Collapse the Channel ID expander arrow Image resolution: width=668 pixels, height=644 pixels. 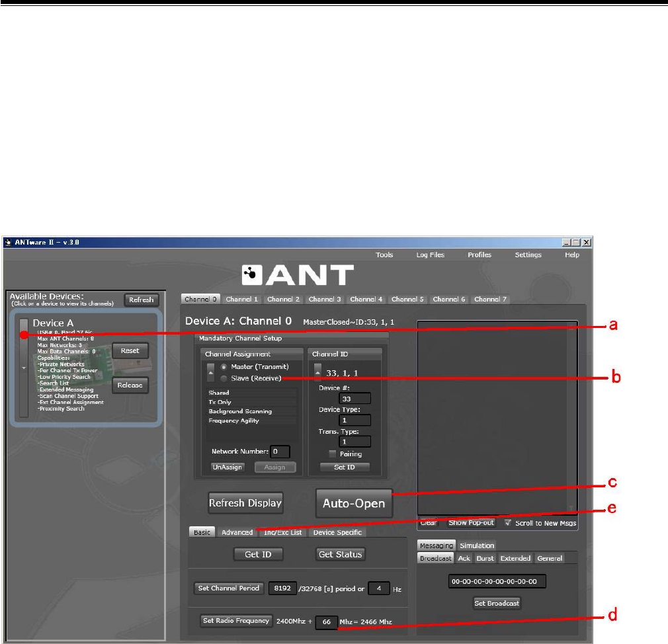[x=317, y=373]
